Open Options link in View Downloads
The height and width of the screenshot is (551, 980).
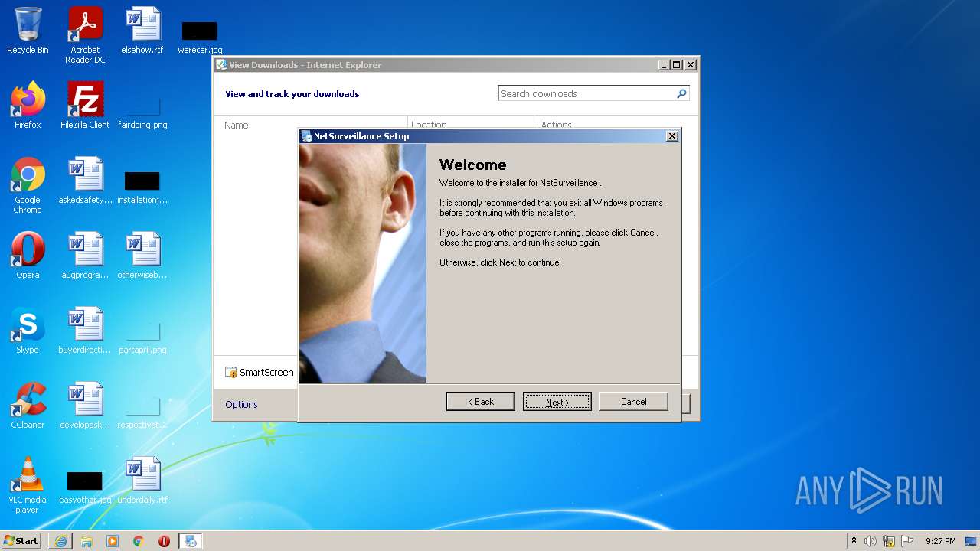[241, 405]
